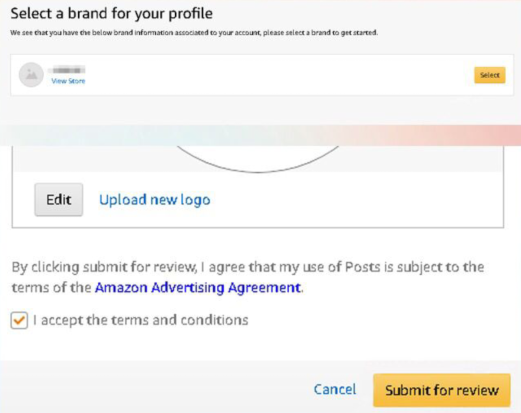Click the orange checkmark icon

click(19, 320)
